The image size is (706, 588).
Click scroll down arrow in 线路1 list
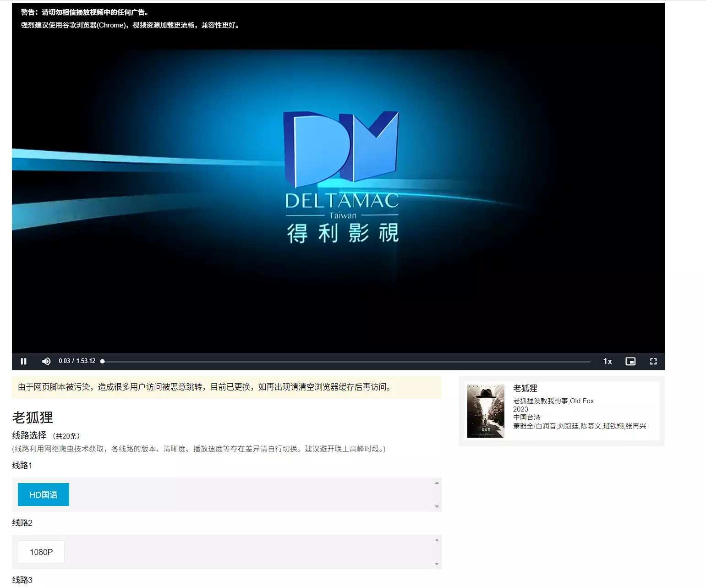point(437,506)
